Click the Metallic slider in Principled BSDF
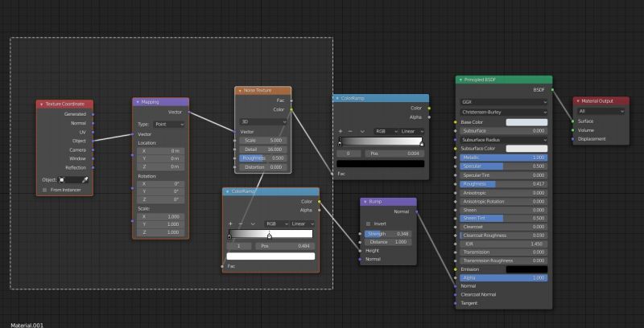The height and width of the screenshot is (328, 644). coord(504,158)
